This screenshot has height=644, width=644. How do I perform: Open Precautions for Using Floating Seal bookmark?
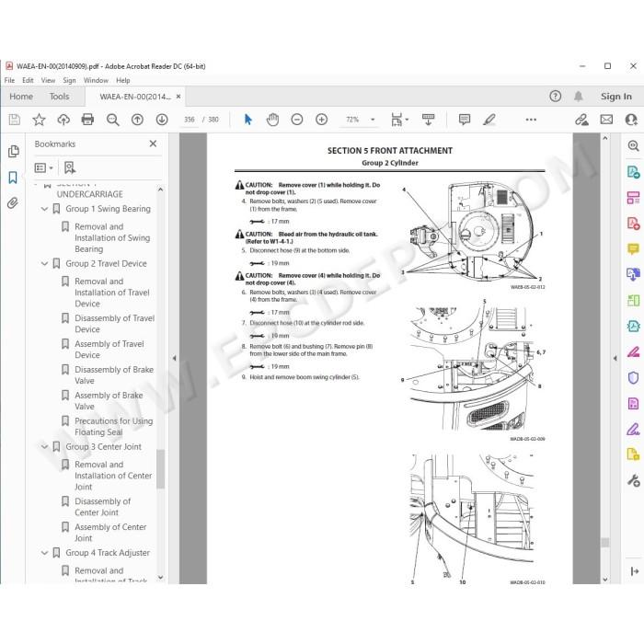click(113, 426)
